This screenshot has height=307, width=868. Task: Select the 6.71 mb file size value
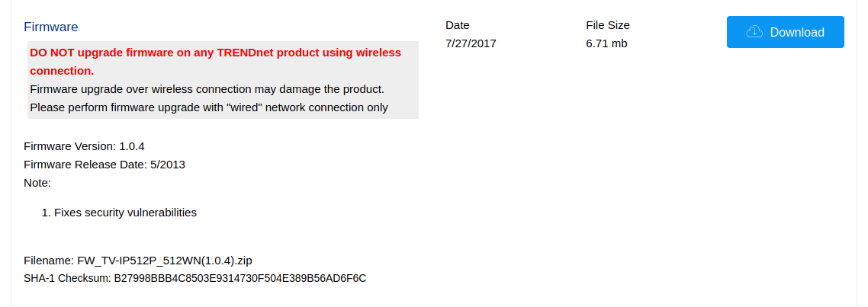click(x=606, y=43)
